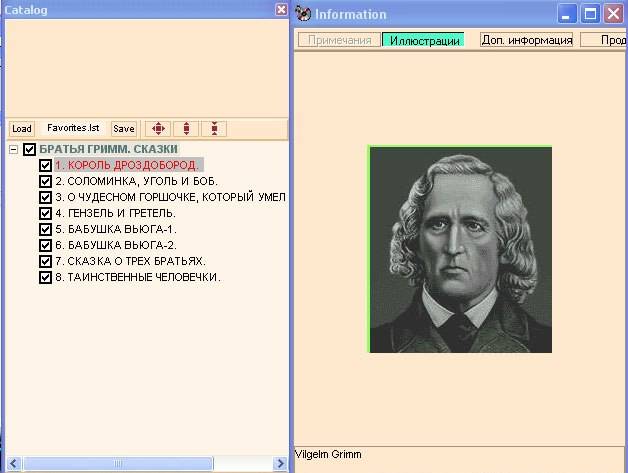Close the Catalog panel
The image size is (628, 473).
click(x=281, y=9)
